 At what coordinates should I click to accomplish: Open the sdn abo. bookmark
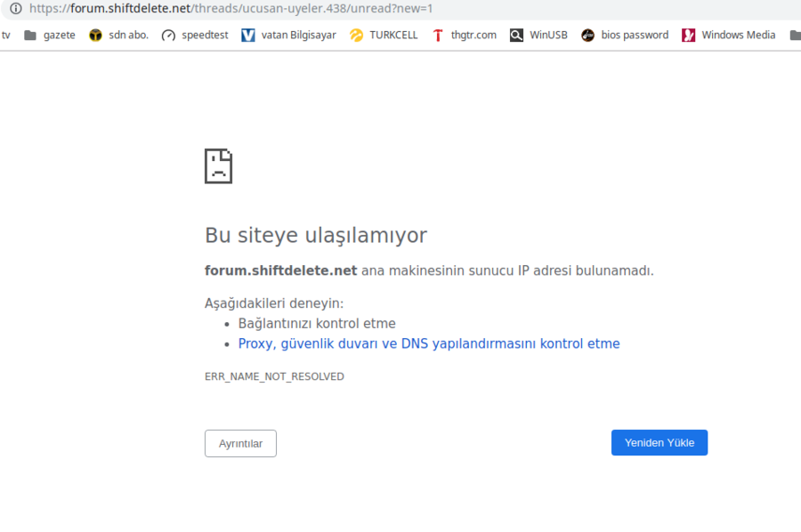pos(118,35)
